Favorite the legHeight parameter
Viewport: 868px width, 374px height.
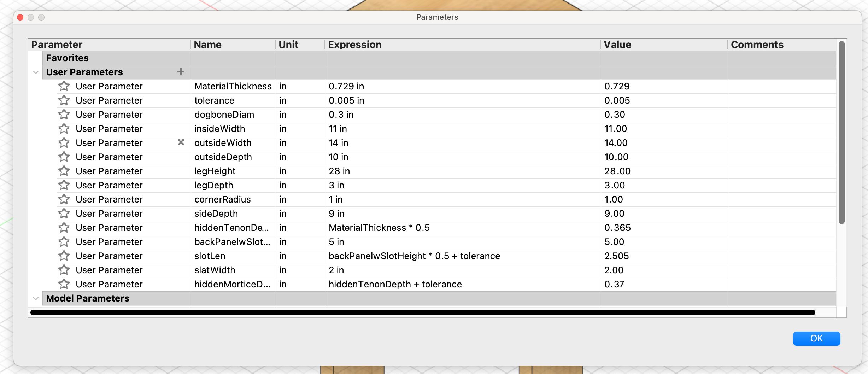coord(64,171)
